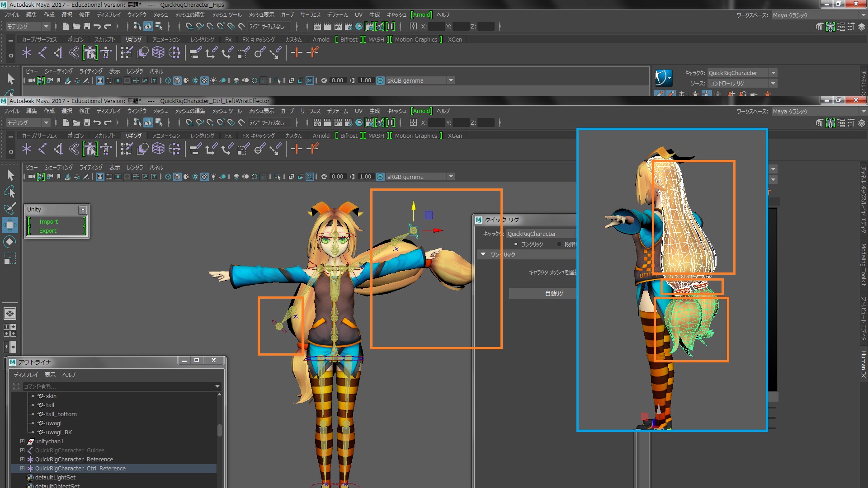Open キャラクタ QuickRigCharacter dropdown at top right
This screenshot has width=868, height=488.
pos(774,73)
